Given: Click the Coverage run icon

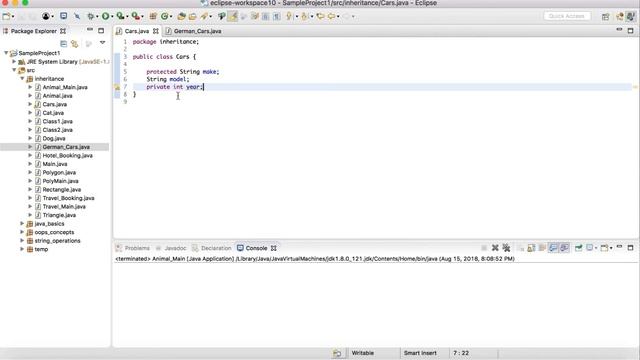Looking at the screenshot, I should pyautogui.click(x=120, y=16).
